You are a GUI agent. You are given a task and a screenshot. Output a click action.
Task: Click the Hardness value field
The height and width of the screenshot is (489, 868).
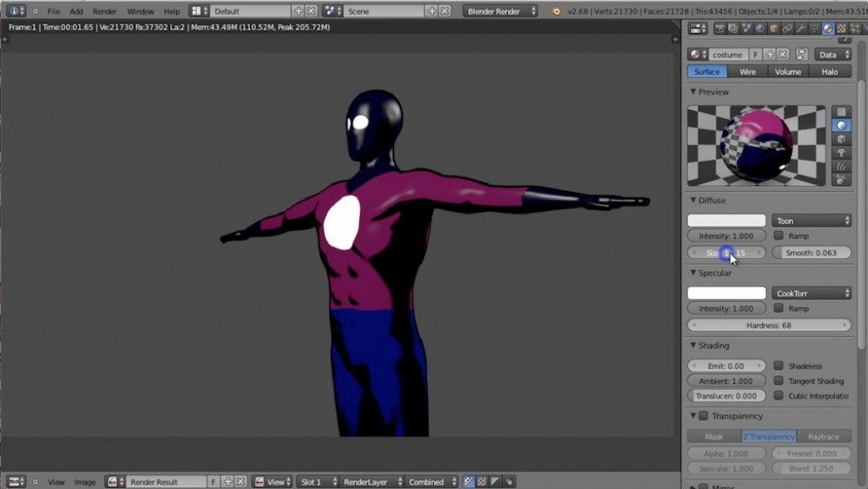(769, 326)
